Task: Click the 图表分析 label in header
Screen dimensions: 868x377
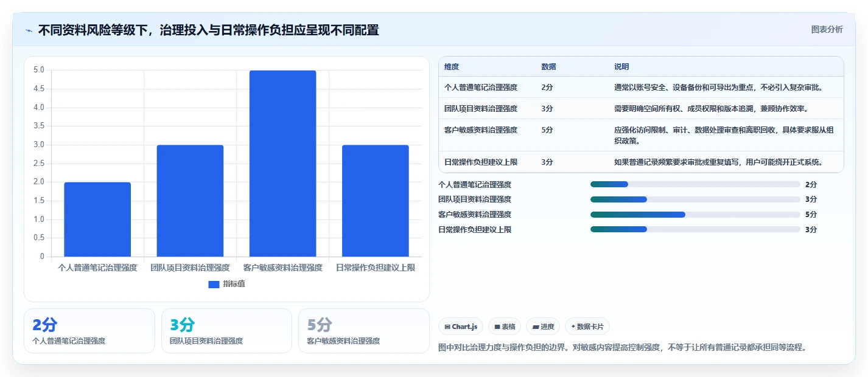Action: coord(827,29)
